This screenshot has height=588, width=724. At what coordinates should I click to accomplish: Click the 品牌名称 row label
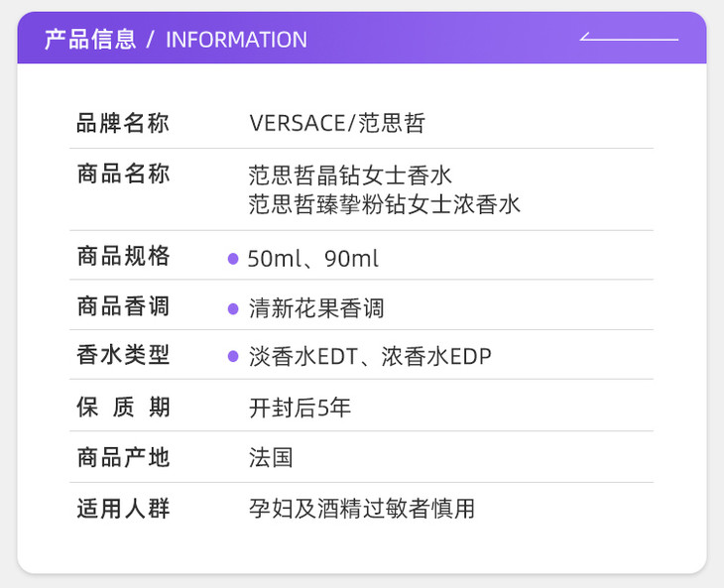click(x=123, y=124)
